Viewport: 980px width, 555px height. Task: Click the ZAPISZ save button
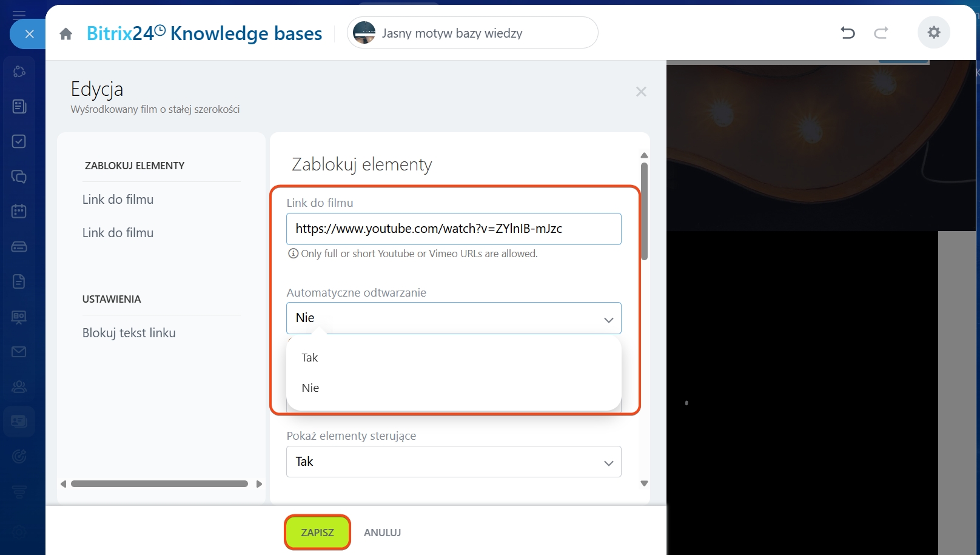pos(317,533)
